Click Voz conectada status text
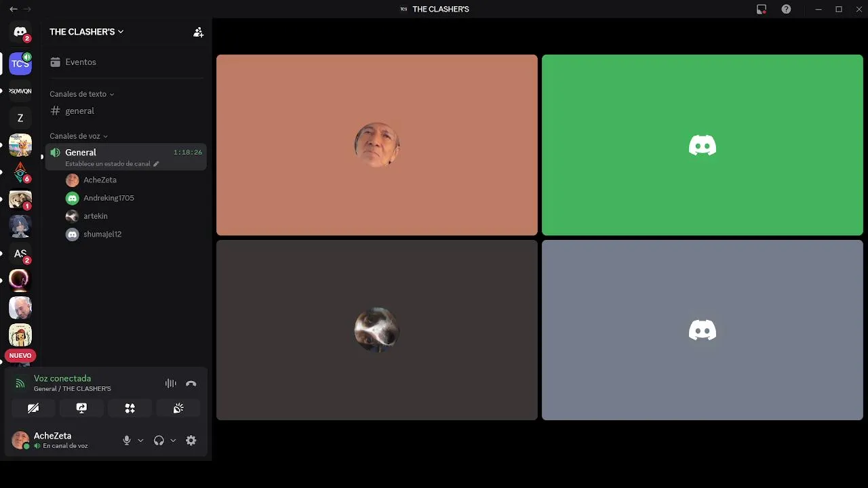 (x=62, y=379)
